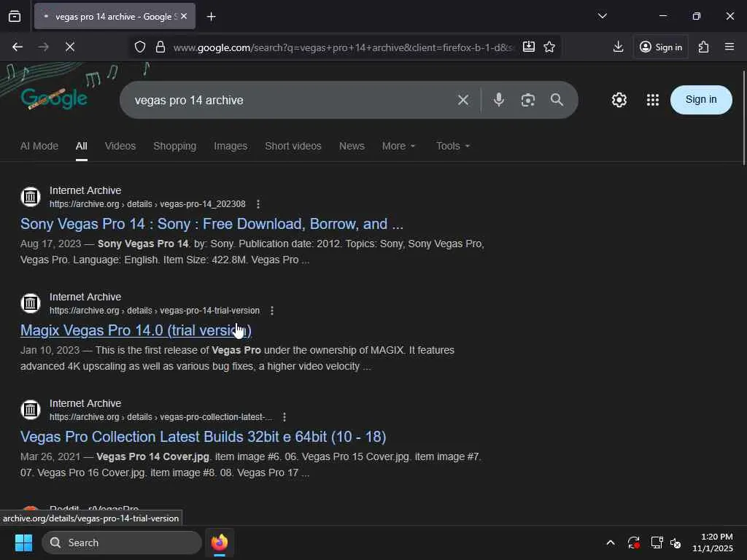Viewport: 747px width, 560px height.
Task: Show hidden system tray icons
Action: click(611, 542)
